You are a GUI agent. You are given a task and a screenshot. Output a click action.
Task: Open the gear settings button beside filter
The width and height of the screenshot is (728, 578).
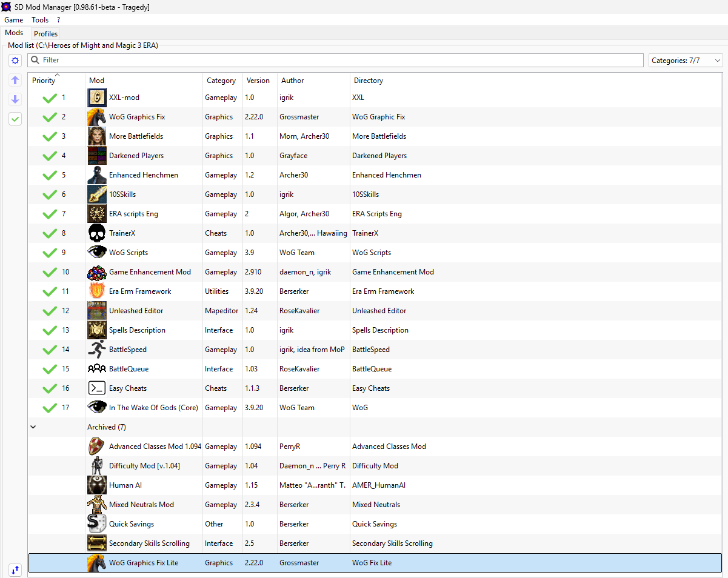click(x=15, y=61)
